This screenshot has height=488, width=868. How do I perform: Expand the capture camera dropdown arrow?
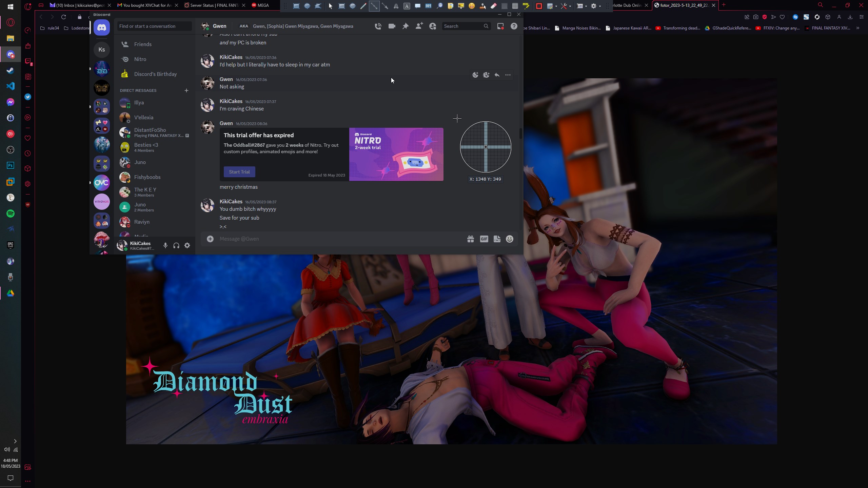[586, 6]
